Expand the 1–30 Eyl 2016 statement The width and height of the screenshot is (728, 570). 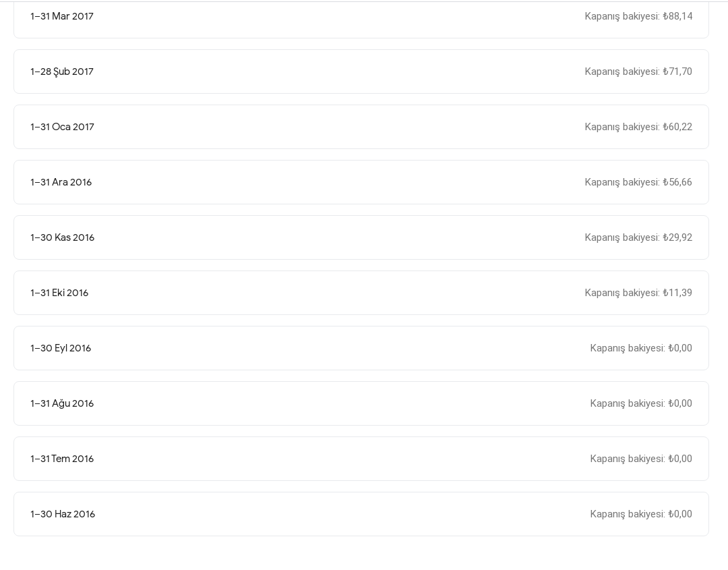coord(361,348)
